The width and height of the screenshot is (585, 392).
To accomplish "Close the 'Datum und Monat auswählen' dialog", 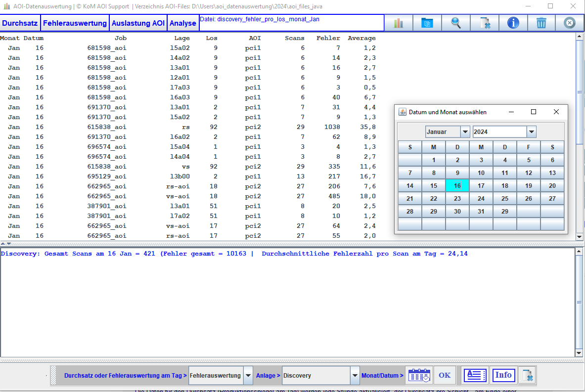I will pyautogui.click(x=556, y=112).
